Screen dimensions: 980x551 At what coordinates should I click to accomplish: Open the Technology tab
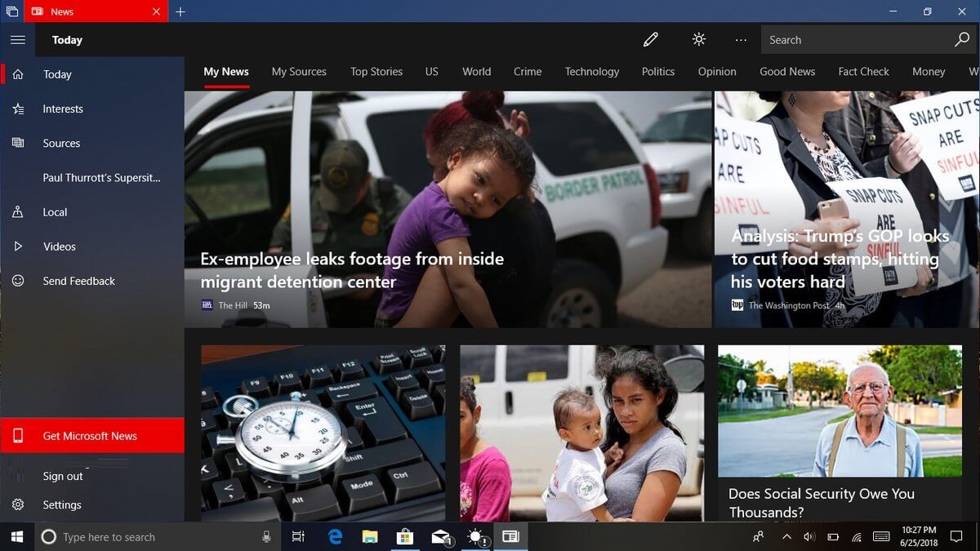coord(592,72)
